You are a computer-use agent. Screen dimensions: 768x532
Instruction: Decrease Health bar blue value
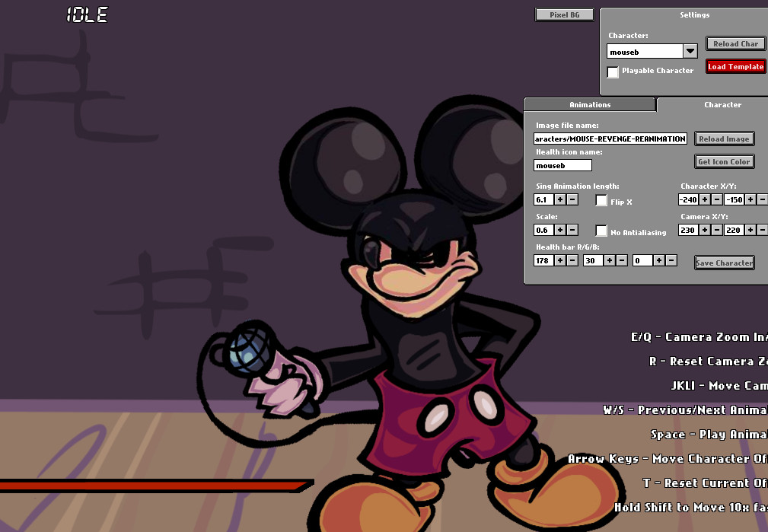(671, 260)
